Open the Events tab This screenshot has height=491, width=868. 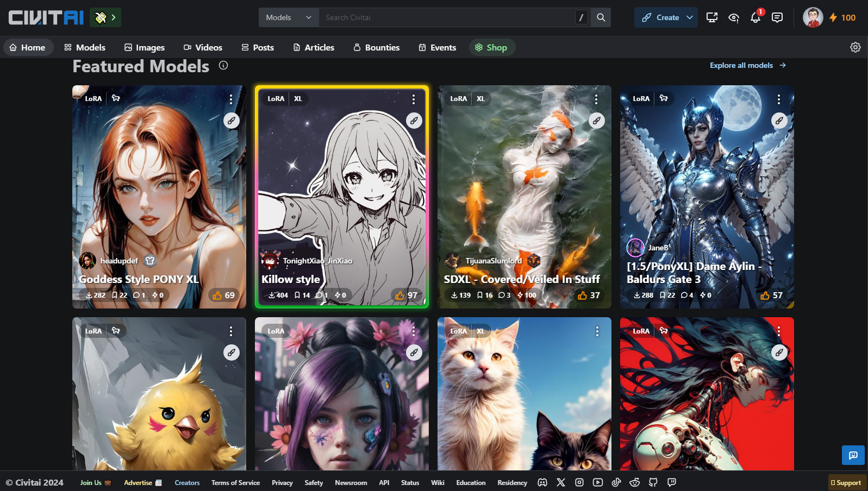point(438,47)
